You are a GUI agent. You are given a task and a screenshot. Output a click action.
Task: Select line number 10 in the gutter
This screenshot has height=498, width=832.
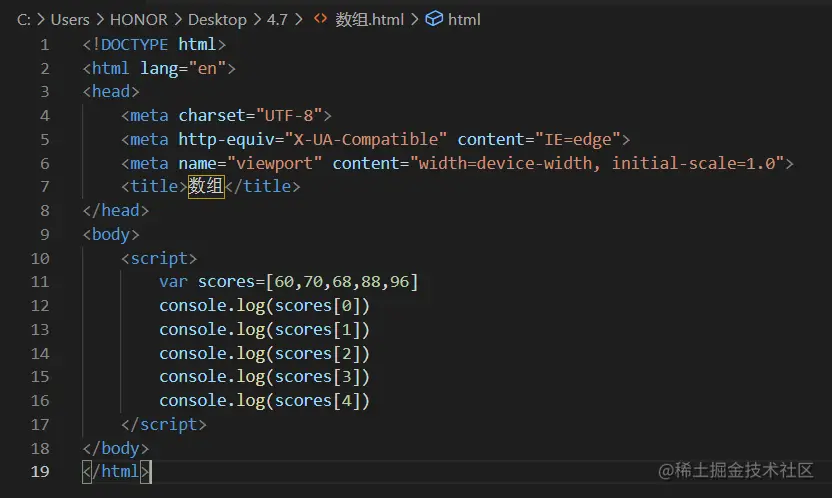tap(40, 258)
